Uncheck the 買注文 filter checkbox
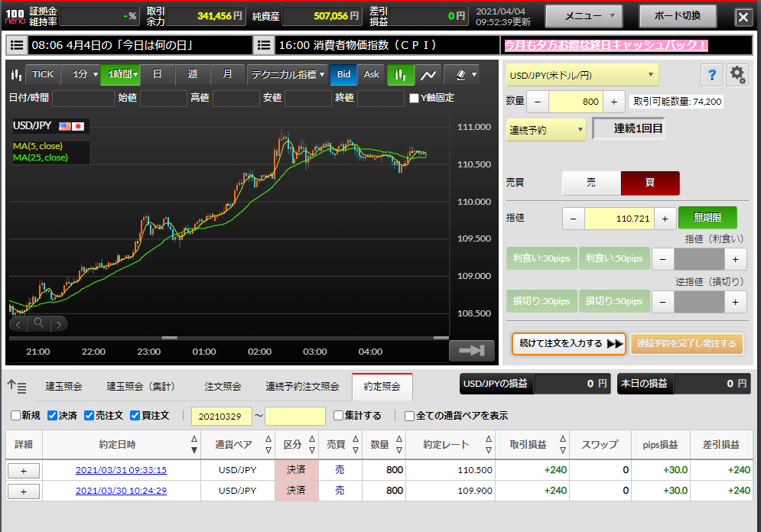 135,416
